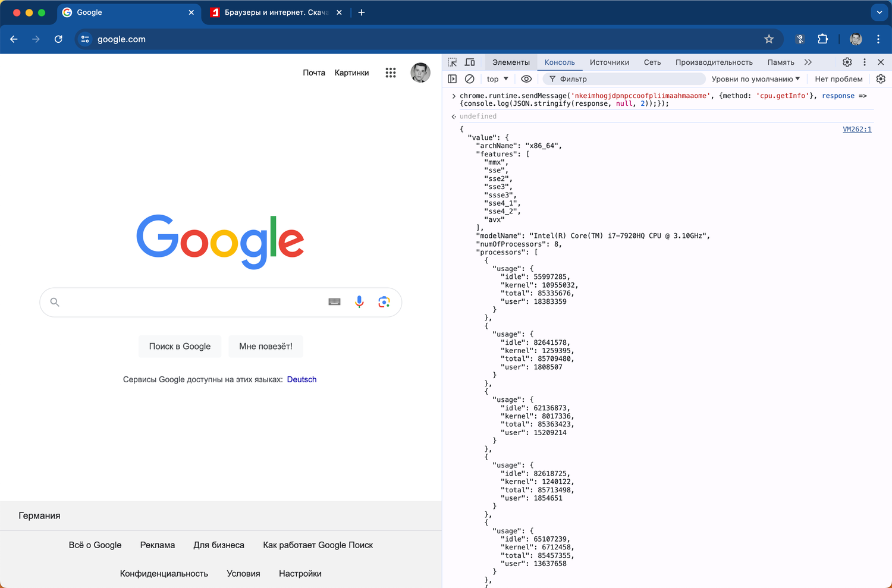Screen dimensions: 892x588
Task: Activate the DevTools element inspector tool
Action: [x=453, y=62]
